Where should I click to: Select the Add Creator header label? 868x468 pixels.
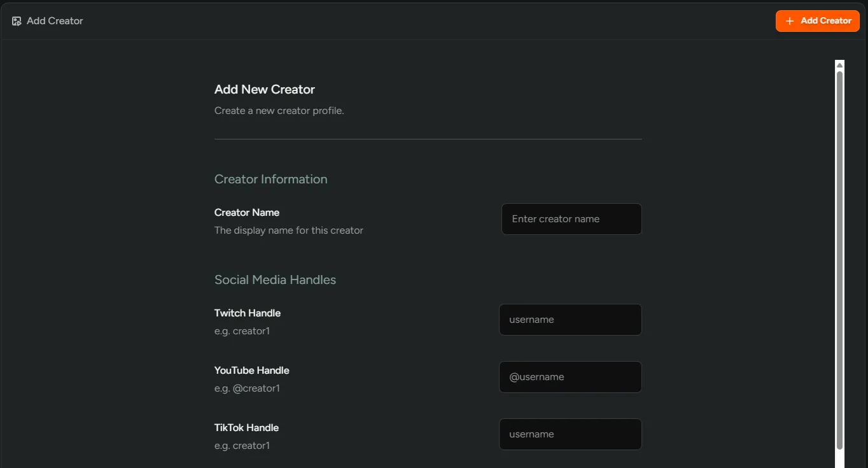tap(54, 20)
